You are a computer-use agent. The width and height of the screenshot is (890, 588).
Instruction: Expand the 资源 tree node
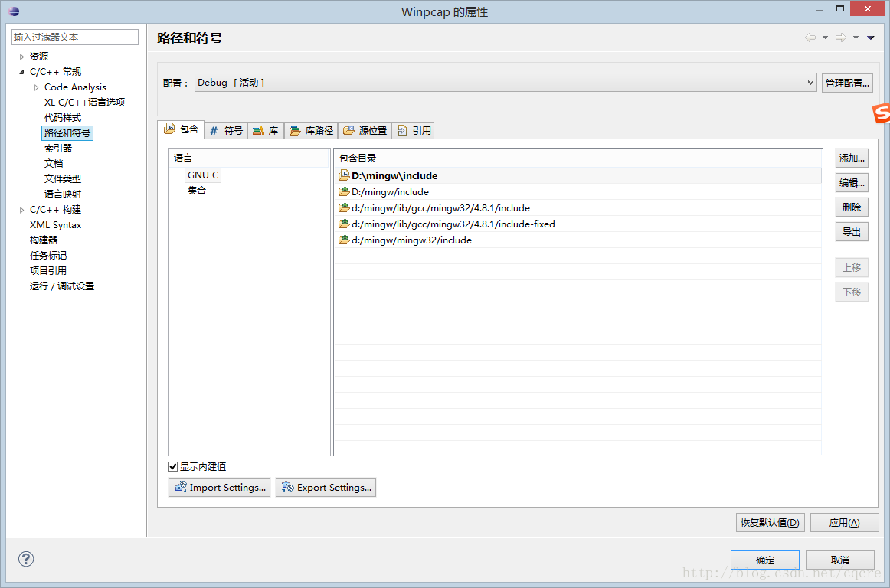[x=21, y=56]
